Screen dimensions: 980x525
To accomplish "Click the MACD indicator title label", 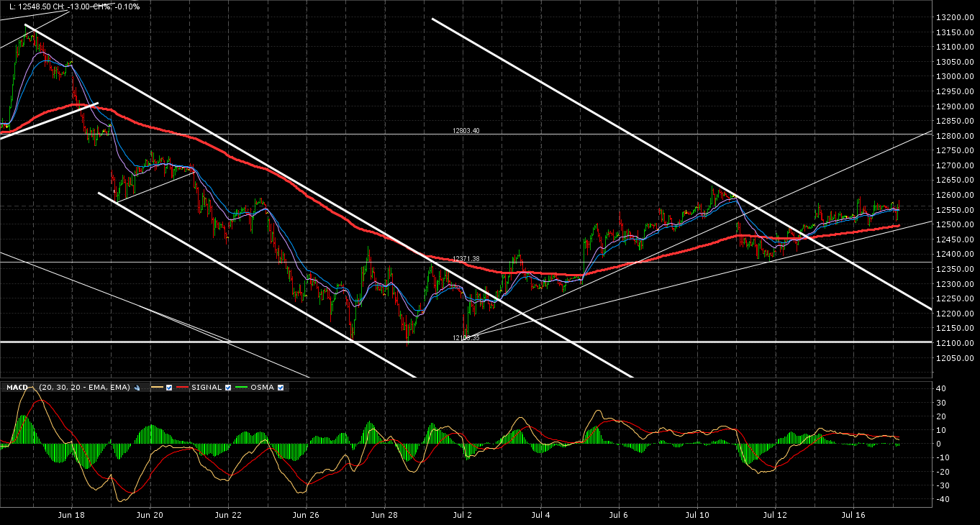I will tap(17, 388).
